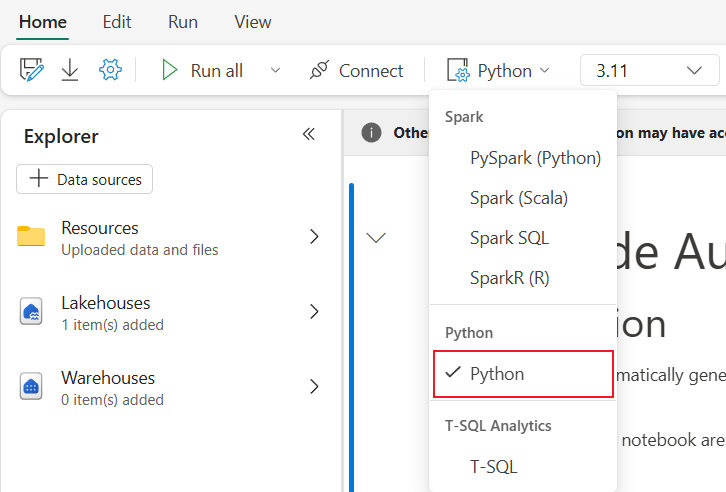The image size is (726, 492).
Task: Collapse the Explorer pane
Action: (309, 135)
